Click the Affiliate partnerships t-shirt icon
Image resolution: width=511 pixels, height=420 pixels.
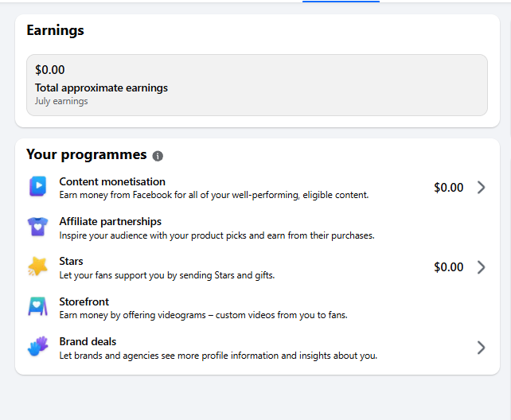[37, 227]
